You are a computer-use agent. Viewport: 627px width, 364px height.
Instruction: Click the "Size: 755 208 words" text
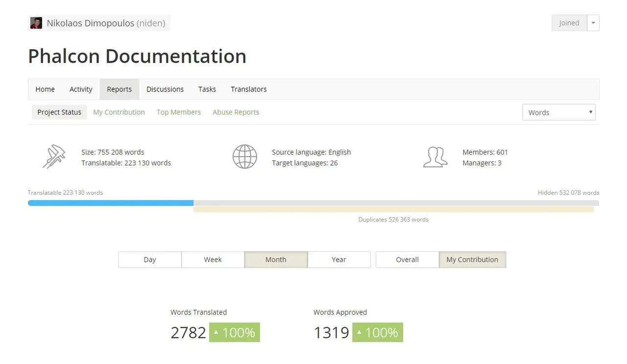[113, 152]
